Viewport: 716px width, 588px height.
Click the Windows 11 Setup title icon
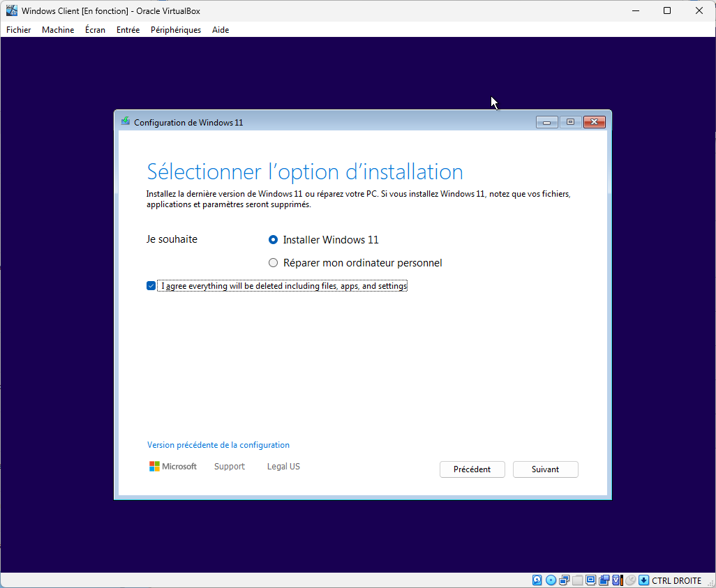125,121
